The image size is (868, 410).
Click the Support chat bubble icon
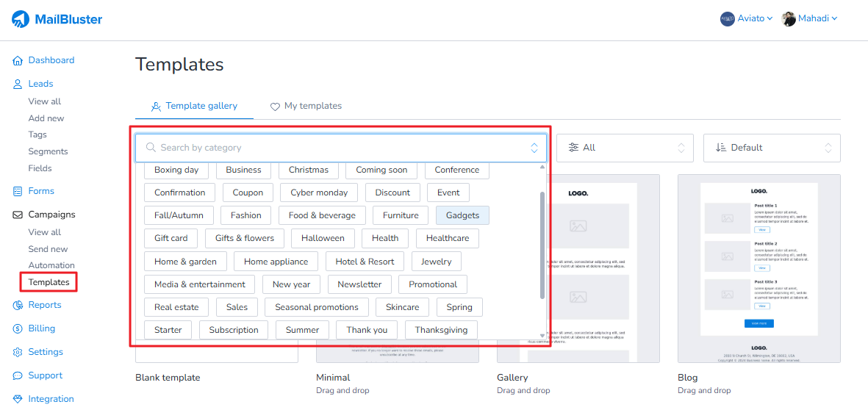click(18, 376)
